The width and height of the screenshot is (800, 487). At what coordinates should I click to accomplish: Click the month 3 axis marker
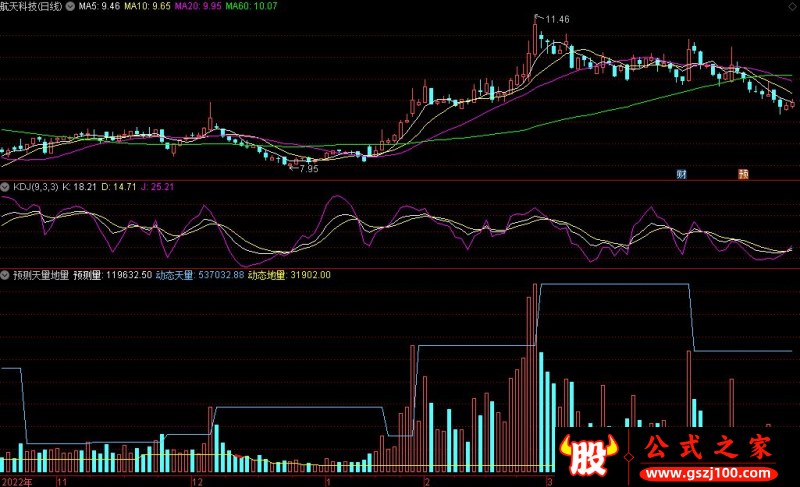549,482
